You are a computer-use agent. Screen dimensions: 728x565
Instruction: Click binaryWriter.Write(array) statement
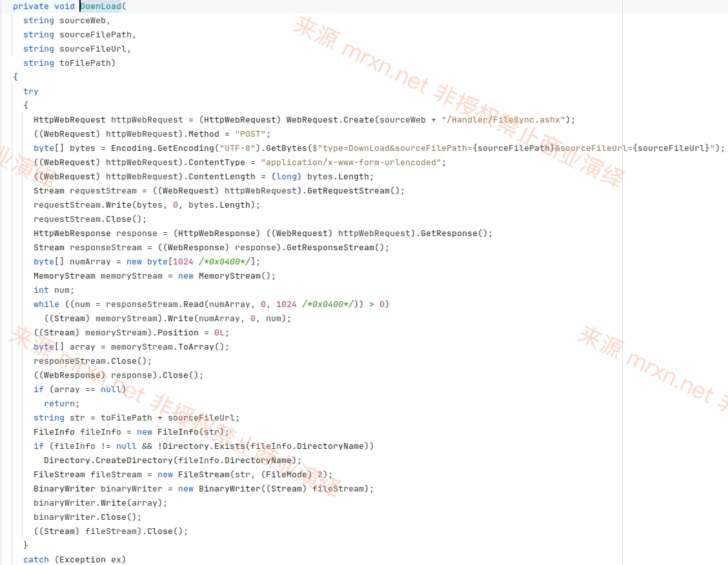pyautogui.click(x=100, y=503)
